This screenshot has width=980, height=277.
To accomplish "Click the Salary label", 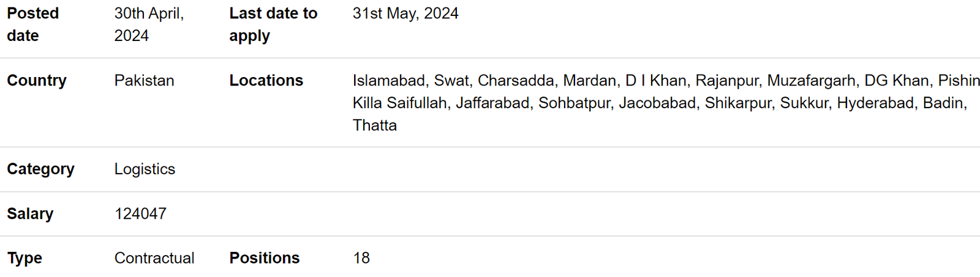I will click(30, 214).
